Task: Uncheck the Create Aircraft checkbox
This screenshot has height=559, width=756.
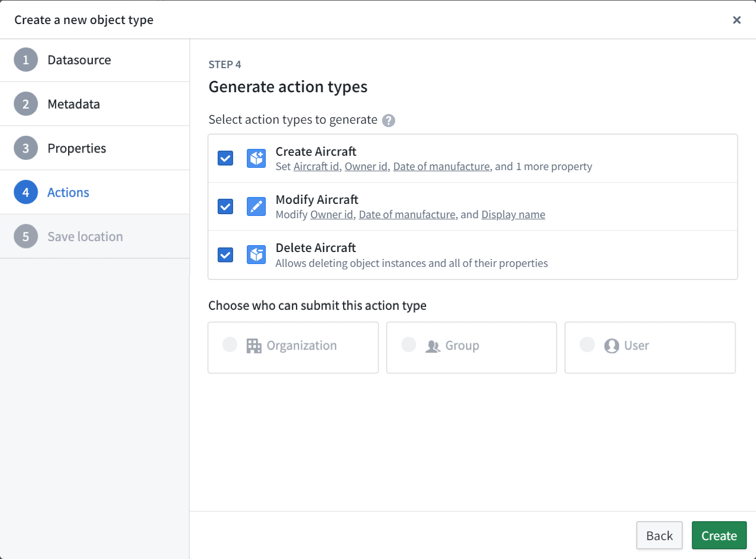Action: (x=226, y=158)
